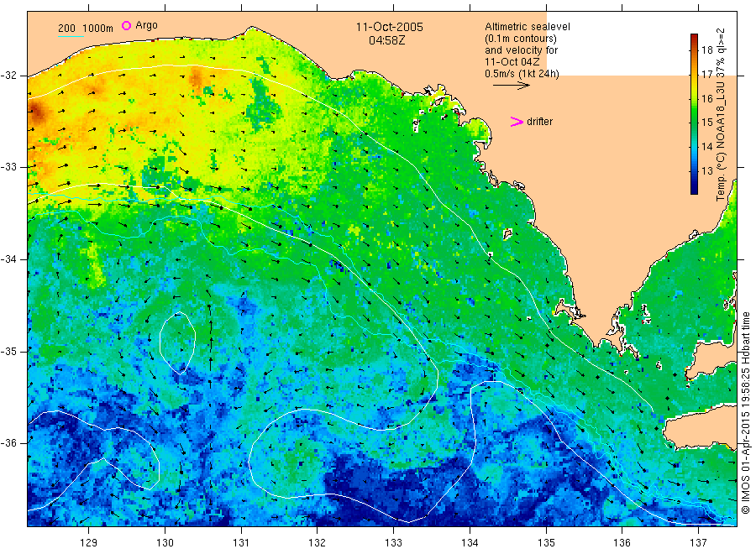The height and width of the screenshot is (554, 756).
Task: Click the 'Altimetric sealevel' text line
Action: pyautogui.click(x=528, y=27)
